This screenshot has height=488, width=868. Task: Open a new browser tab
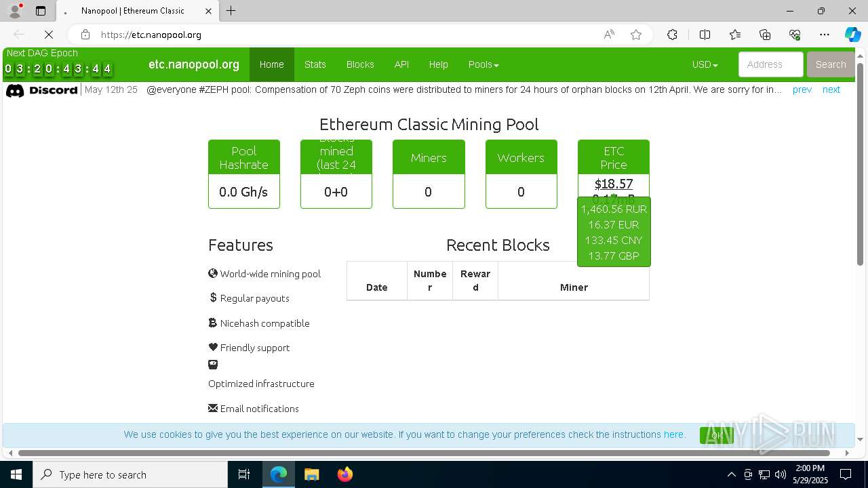(231, 11)
